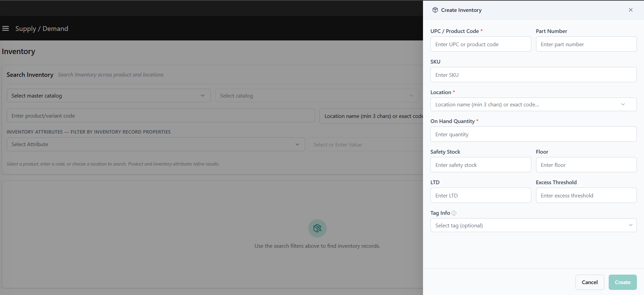The height and width of the screenshot is (295, 644).
Task: Click the Create Inventory box icon
Action: 435,10
